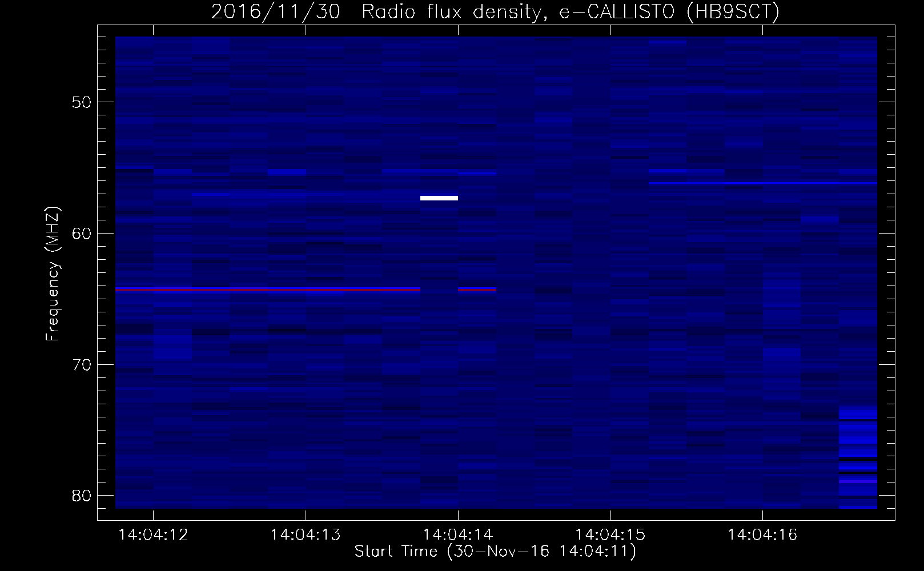Click the 14:04:16 time tick label
The image size is (924, 571).
click(762, 534)
